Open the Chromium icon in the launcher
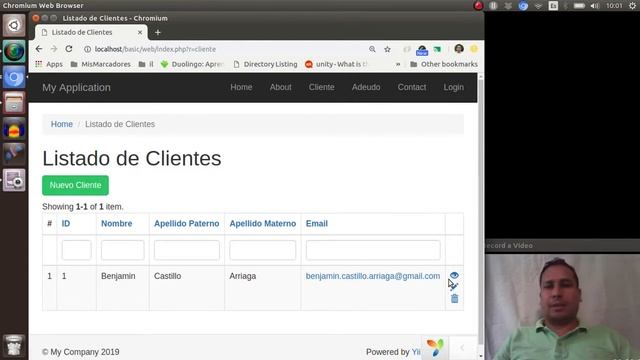The image size is (640, 360). pyautogui.click(x=14, y=78)
